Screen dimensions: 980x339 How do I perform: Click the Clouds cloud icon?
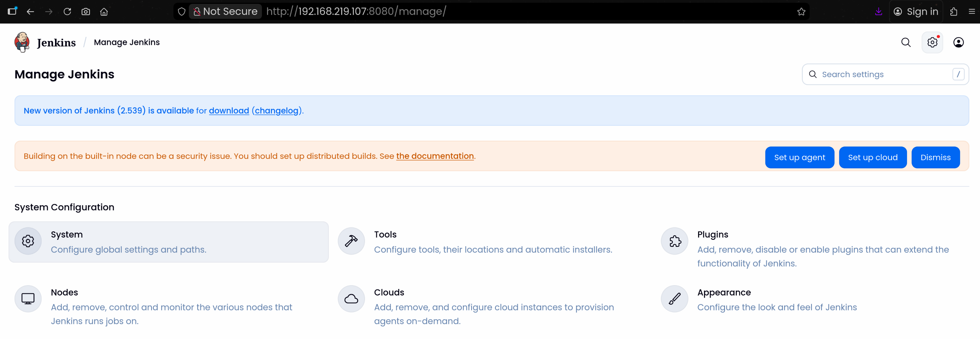tap(351, 299)
